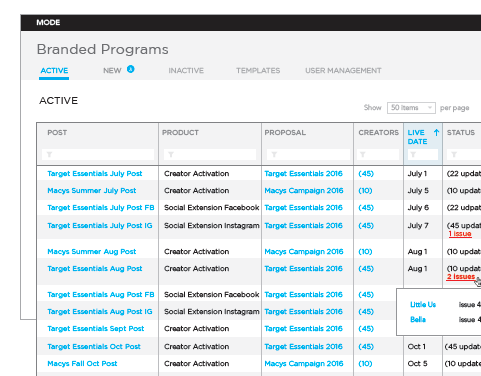Image resolution: width=481 pixels, height=376 pixels.
Task: Open the INACTIVE tab
Action: pos(186,71)
